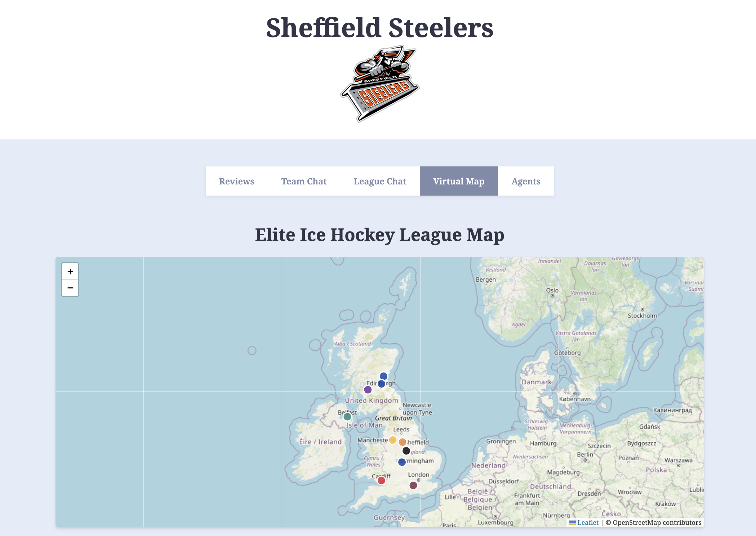Click the map zoom in plus button

(x=70, y=271)
